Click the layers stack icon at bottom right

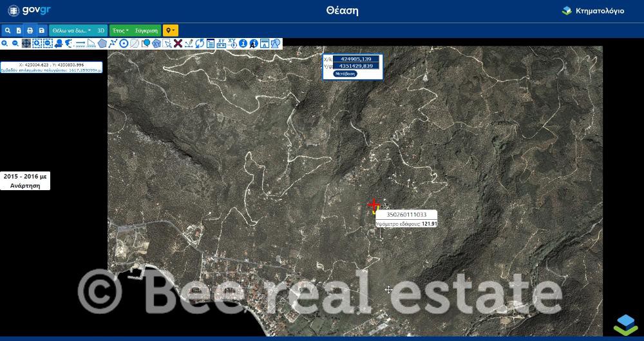pyautogui.click(x=625, y=324)
